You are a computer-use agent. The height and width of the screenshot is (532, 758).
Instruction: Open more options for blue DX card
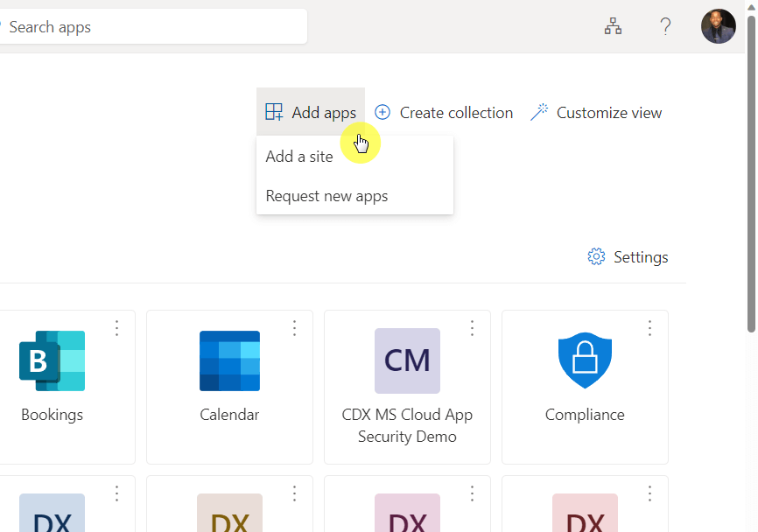click(x=116, y=493)
